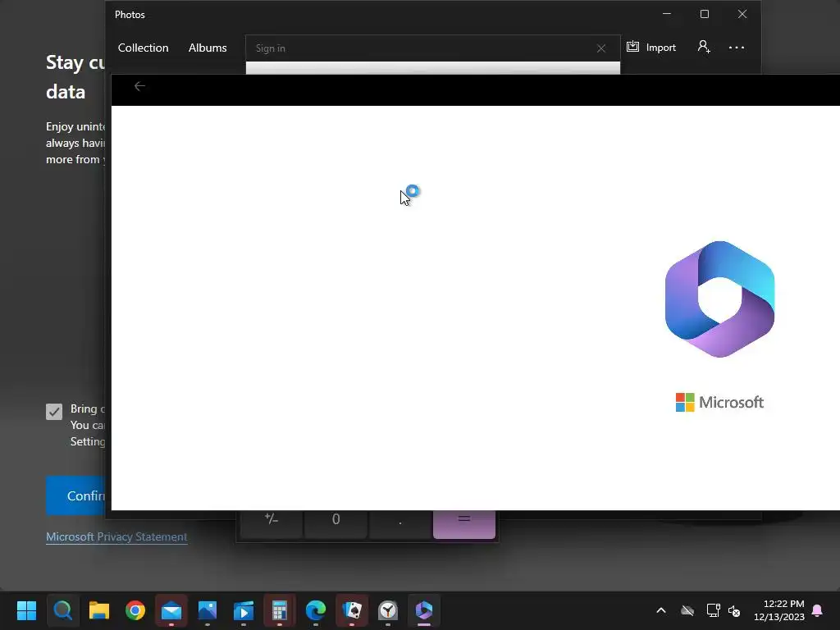This screenshot has width=840, height=630.
Task: Click the blue Confirm button
Action: [75, 495]
